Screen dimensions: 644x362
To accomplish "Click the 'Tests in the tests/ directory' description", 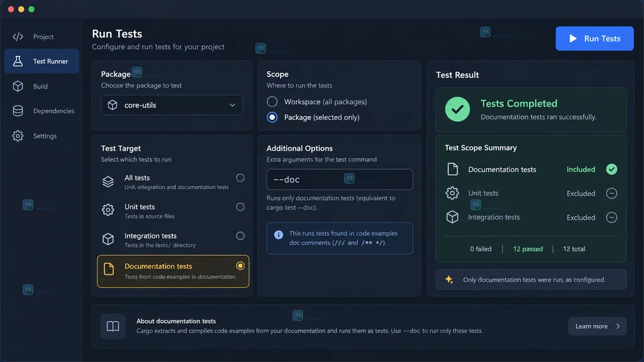I will [x=160, y=245].
